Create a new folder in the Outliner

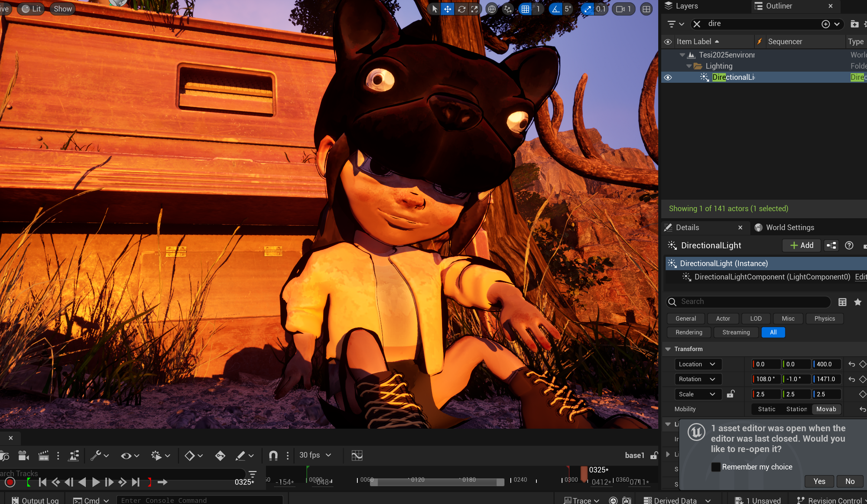click(854, 24)
